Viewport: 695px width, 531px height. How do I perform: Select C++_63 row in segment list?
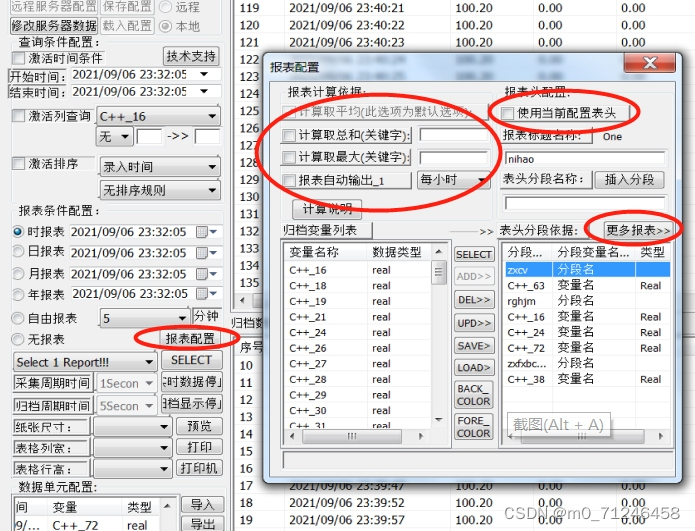tap(587, 285)
